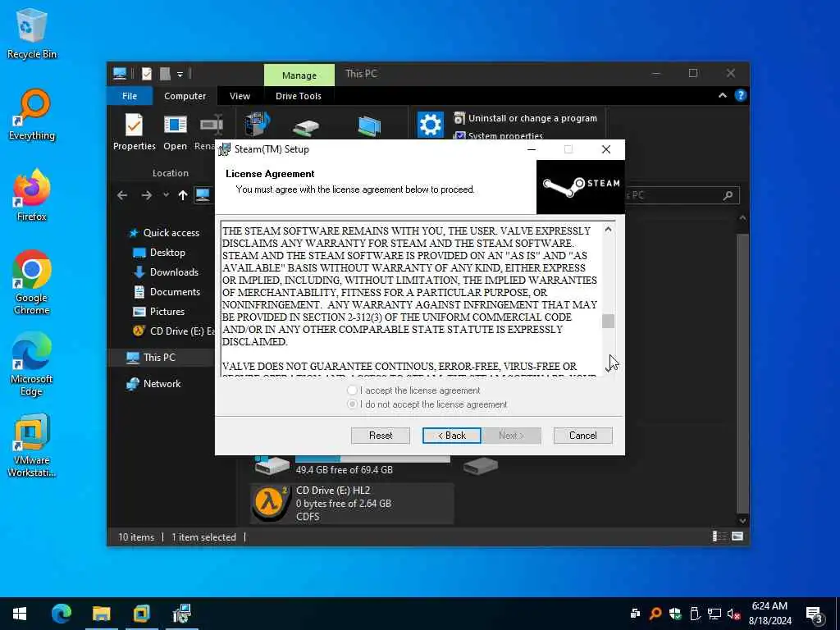Select This PC in navigation pane
The height and width of the screenshot is (630, 840).
161,358
